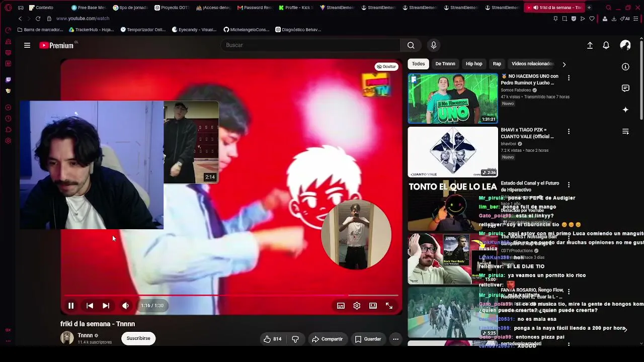Open the Temporizador Online bookmark

tap(143, 30)
